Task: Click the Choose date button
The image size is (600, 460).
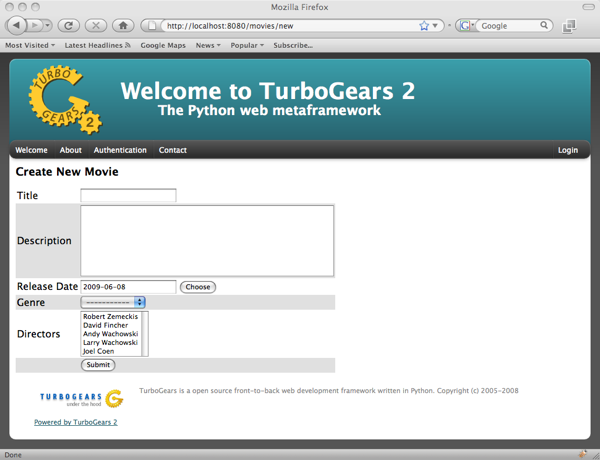Action: click(x=198, y=287)
